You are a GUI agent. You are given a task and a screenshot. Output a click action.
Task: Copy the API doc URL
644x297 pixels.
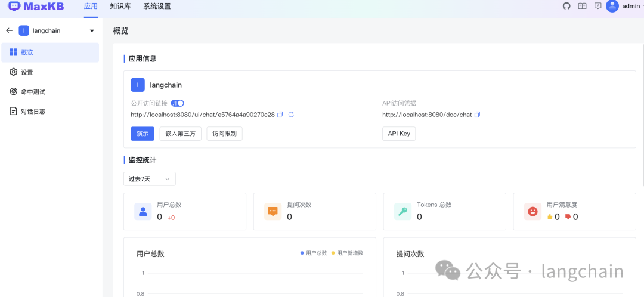(477, 115)
